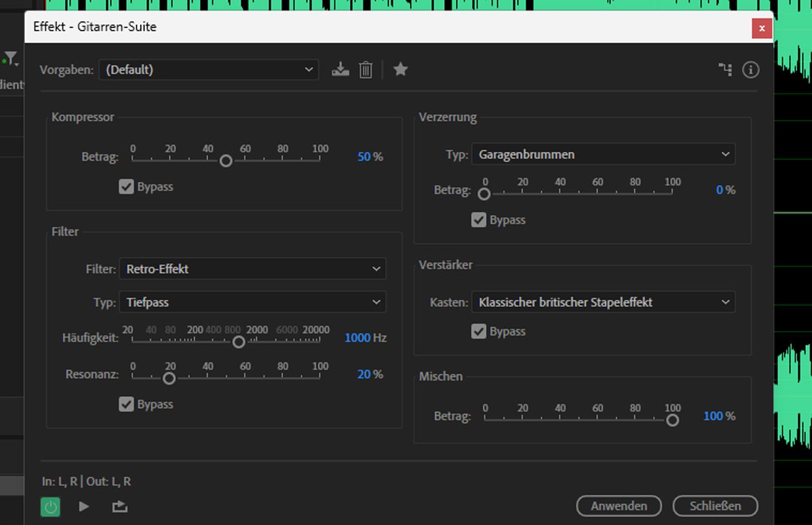Open the Typ dropdown set to Tiefpass

pos(252,302)
